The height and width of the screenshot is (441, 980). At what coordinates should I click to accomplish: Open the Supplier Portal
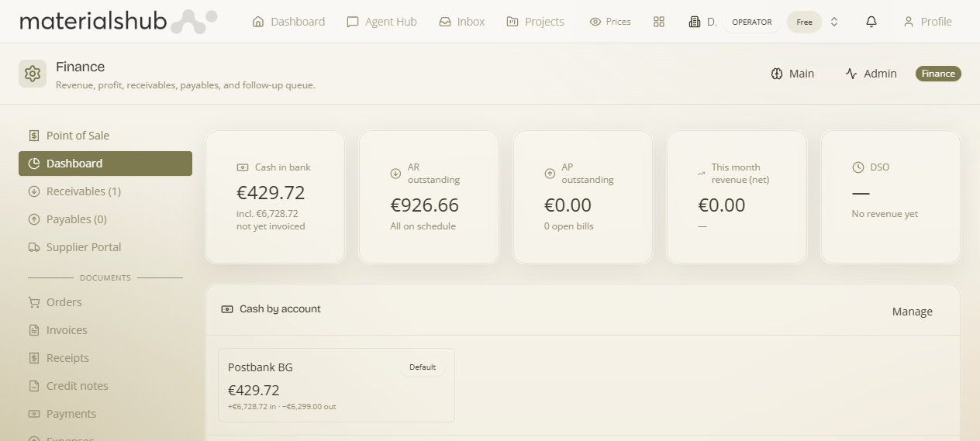tap(105, 247)
